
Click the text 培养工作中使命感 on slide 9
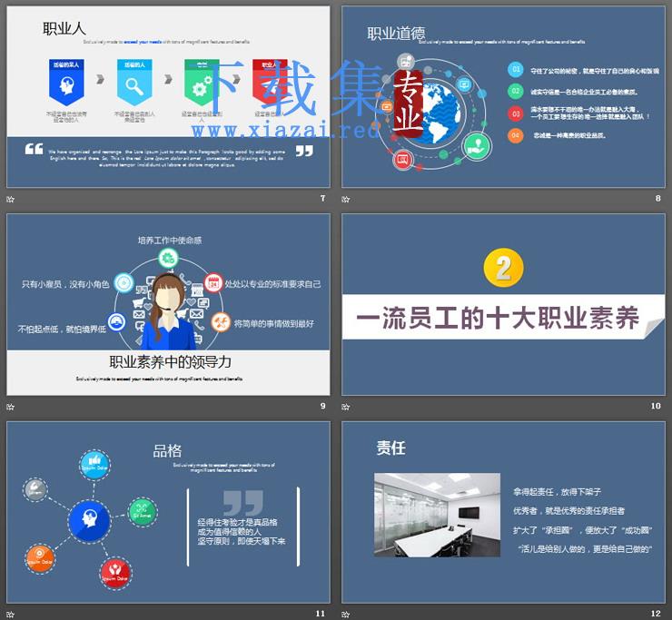point(170,240)
